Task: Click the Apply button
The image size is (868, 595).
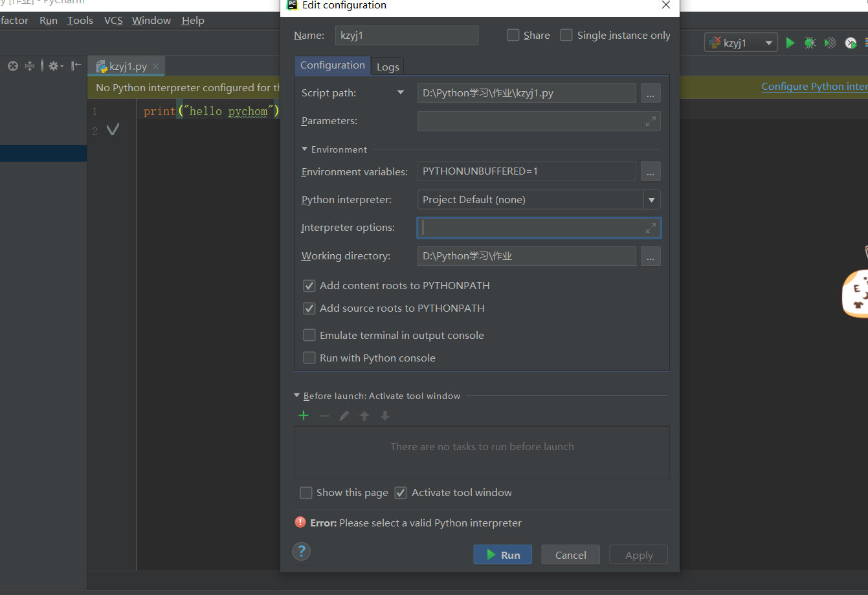Action: click(639, 555)
